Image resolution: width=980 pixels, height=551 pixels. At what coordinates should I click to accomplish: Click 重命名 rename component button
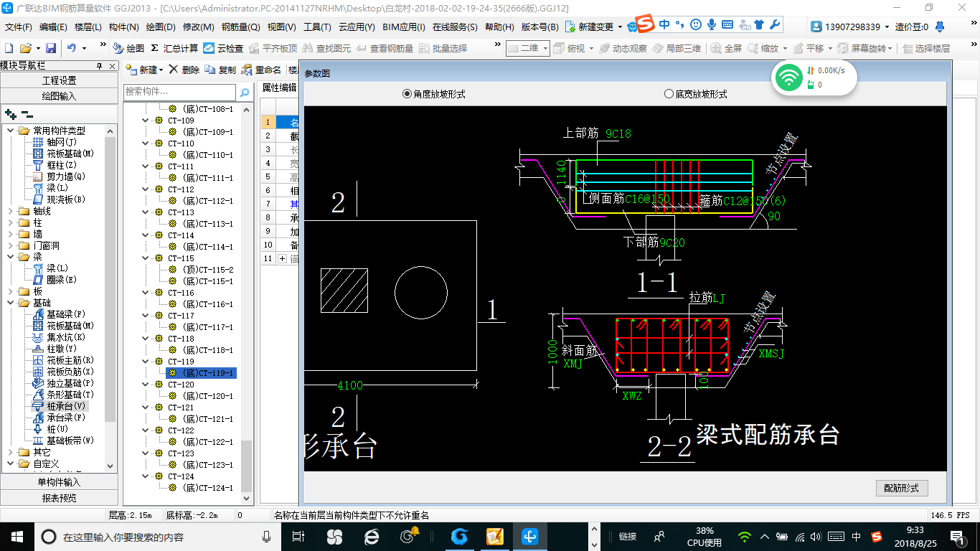(262, 70)
